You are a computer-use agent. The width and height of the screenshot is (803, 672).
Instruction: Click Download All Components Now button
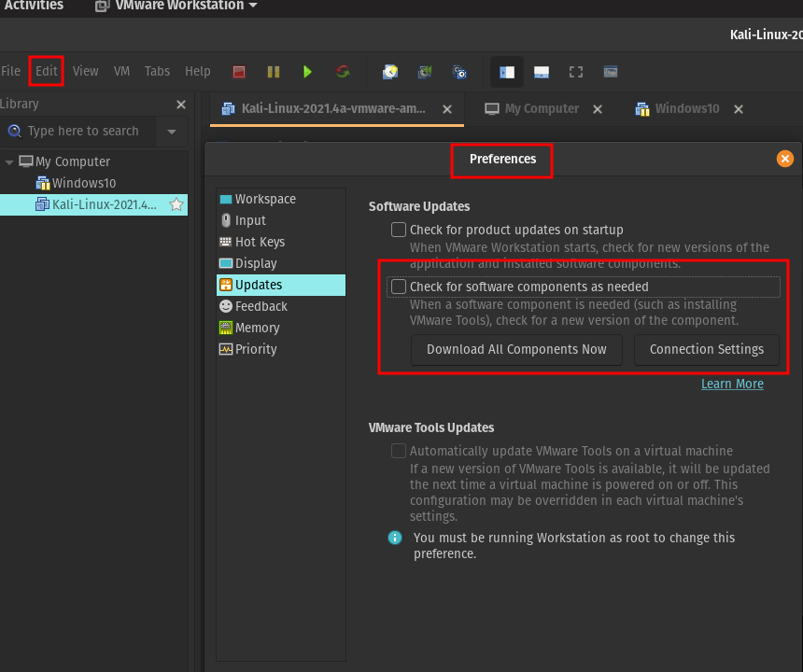pos(516,350)
